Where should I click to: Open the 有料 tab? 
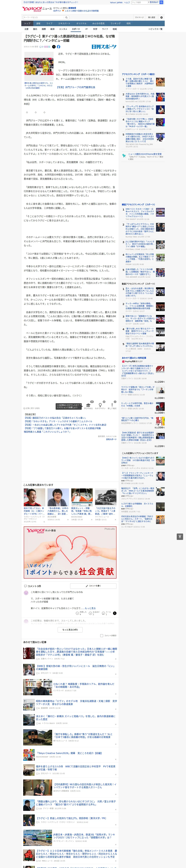pos(128,24)
